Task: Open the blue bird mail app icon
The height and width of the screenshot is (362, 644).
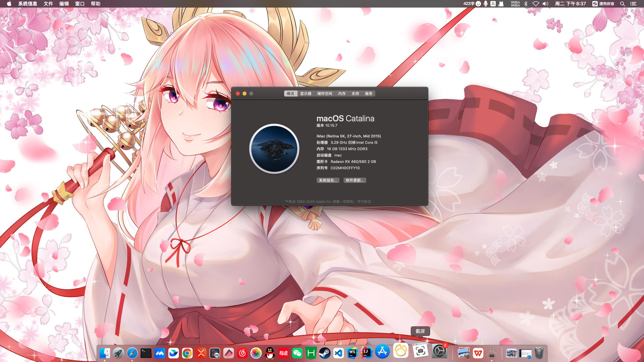Action: tap(173, 353)
